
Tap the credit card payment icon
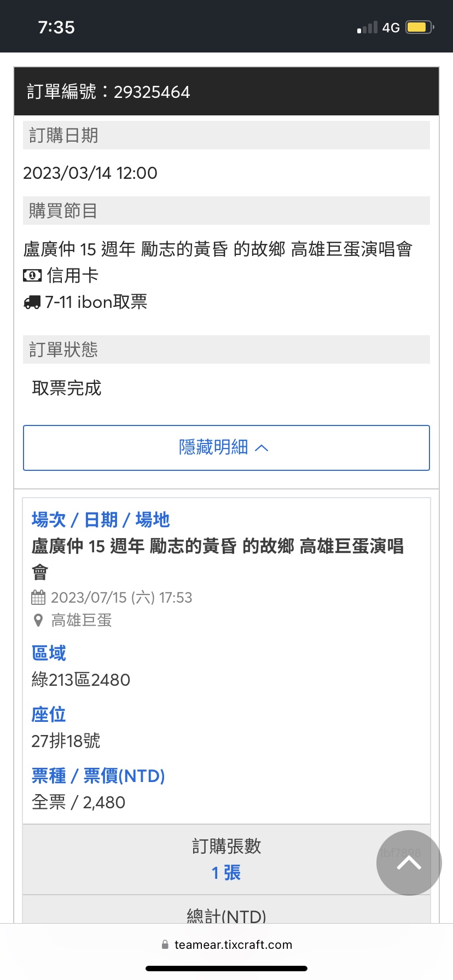[32, 276]
